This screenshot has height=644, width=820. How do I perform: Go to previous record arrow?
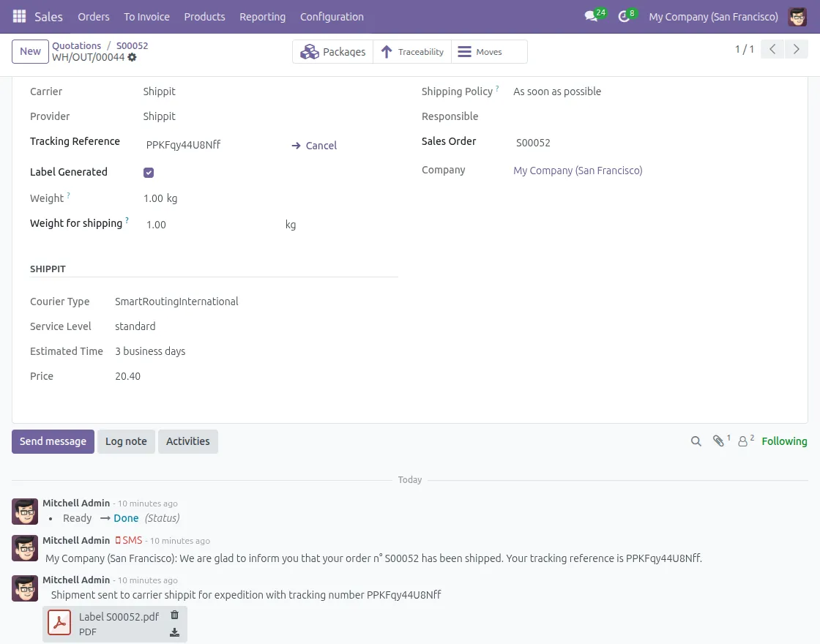coord(772,50)
